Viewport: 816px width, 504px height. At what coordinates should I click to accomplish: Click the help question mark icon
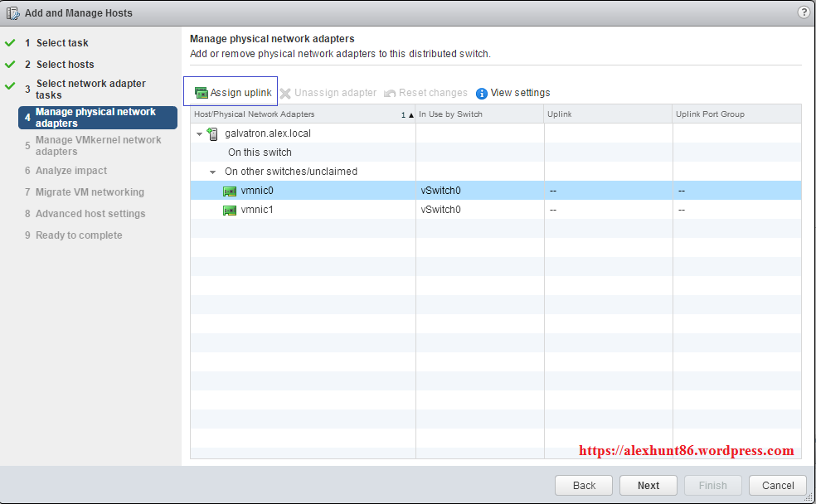click(804, 12)
